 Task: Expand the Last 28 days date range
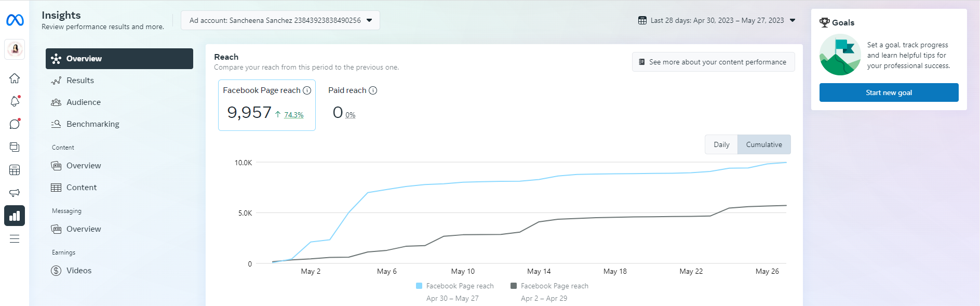click(717, 20)
